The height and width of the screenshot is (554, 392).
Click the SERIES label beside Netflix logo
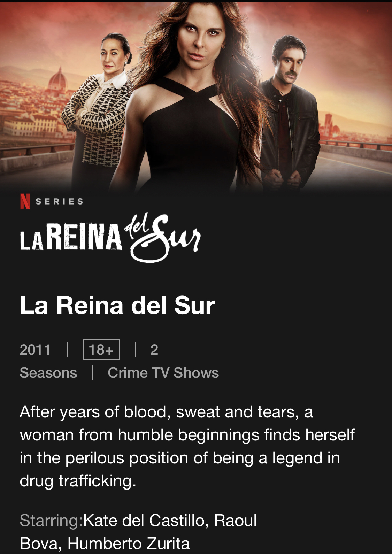(60, 201)
